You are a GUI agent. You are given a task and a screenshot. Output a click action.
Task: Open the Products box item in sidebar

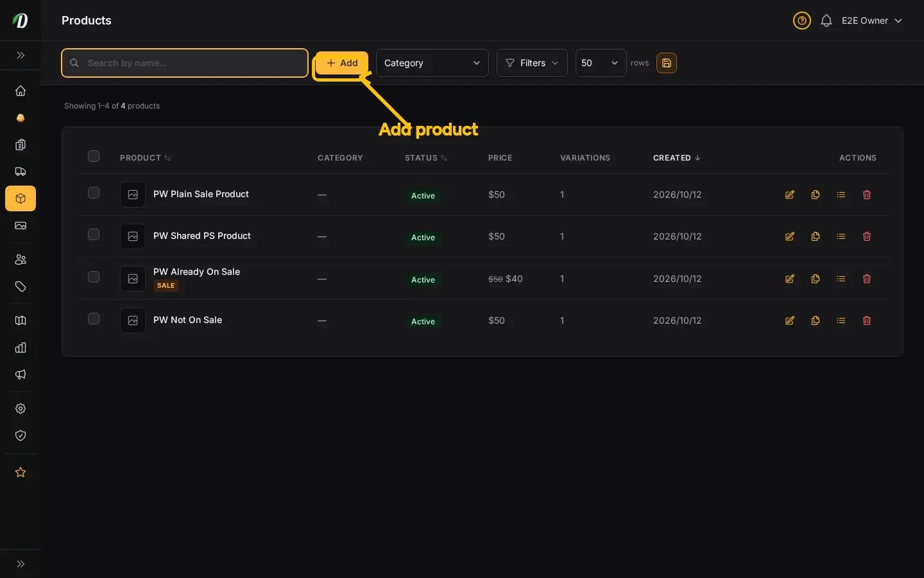pyautogui.click(x=21, y=198)
